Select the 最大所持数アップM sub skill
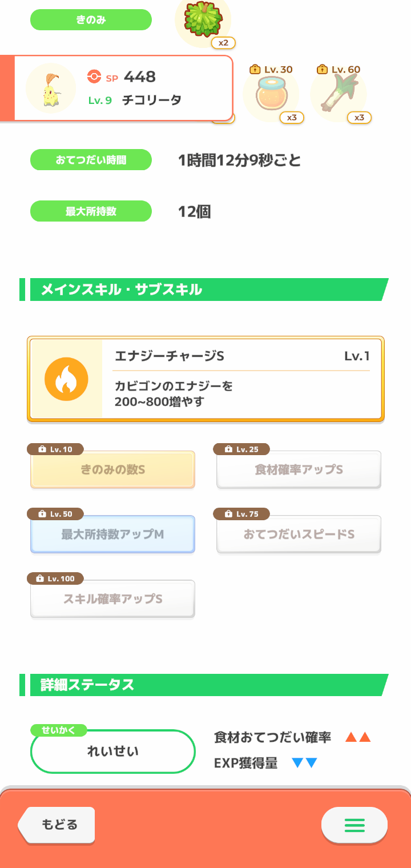This screenshot has height=868, width=411. (112, 535)
